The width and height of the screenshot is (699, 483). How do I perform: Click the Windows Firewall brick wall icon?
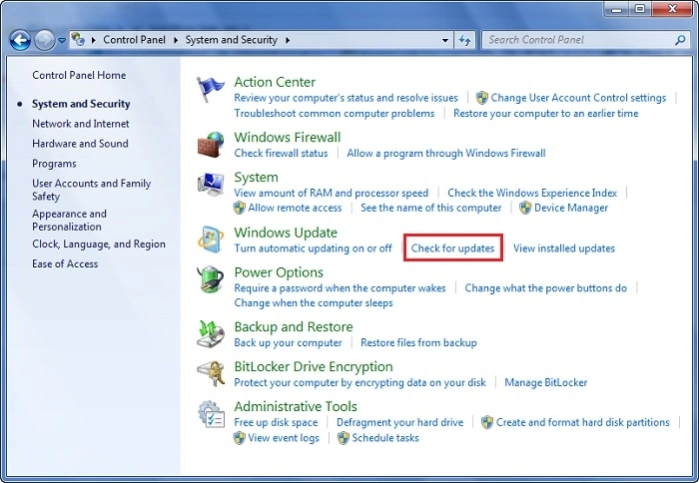click(x=210, y=145)
